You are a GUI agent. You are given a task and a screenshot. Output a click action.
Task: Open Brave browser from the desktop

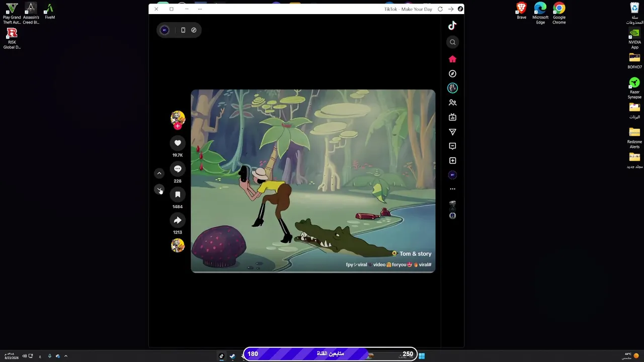click(x=521, y=11)
